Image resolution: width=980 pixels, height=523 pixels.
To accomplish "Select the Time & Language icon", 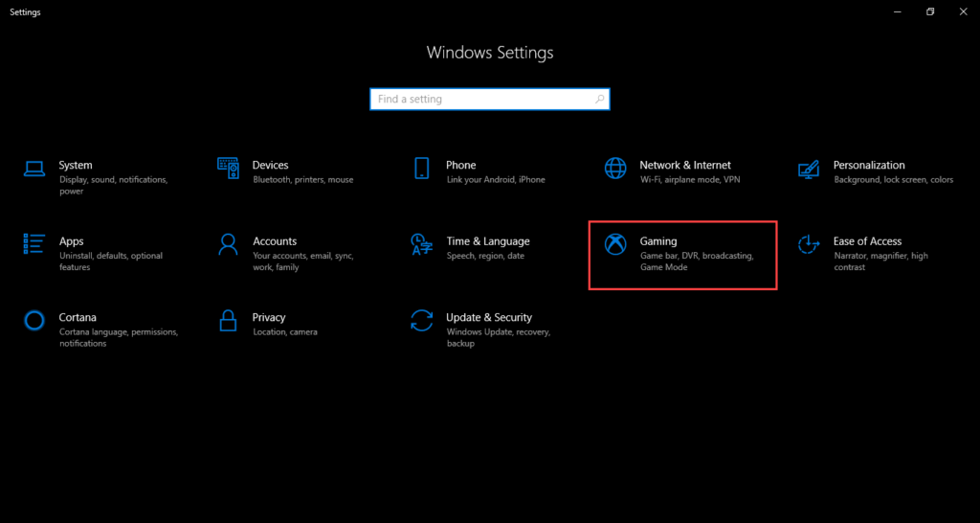I will (x=421, y=244).
